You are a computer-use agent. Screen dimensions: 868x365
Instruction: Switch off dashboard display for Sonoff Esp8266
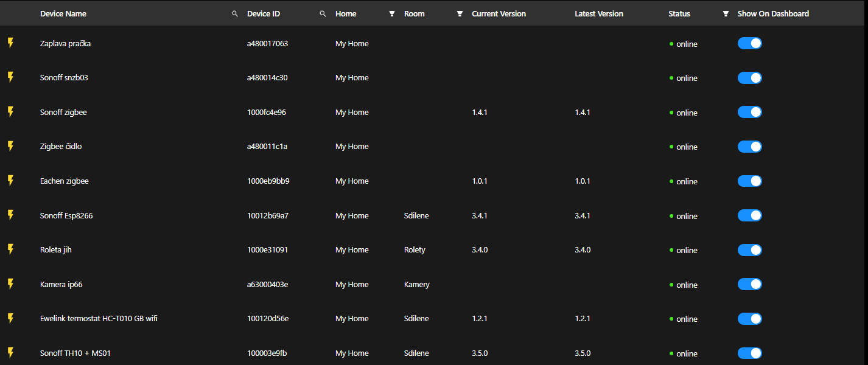tap(750, 215)
